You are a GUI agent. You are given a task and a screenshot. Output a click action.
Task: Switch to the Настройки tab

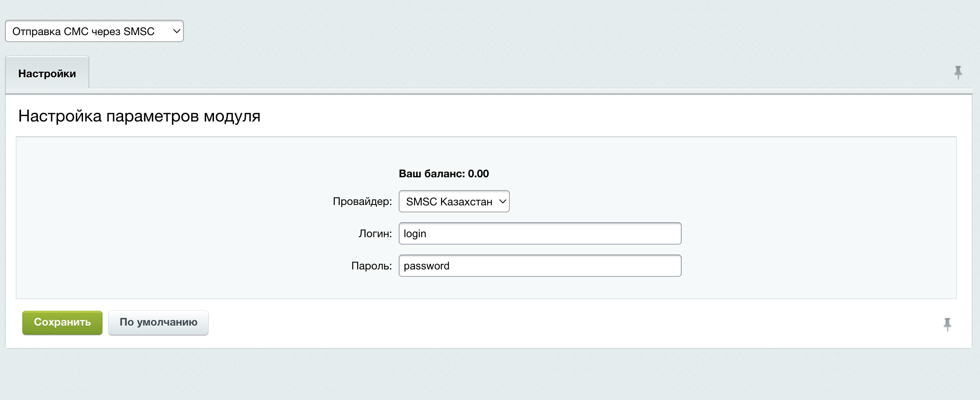coord(47,74)
